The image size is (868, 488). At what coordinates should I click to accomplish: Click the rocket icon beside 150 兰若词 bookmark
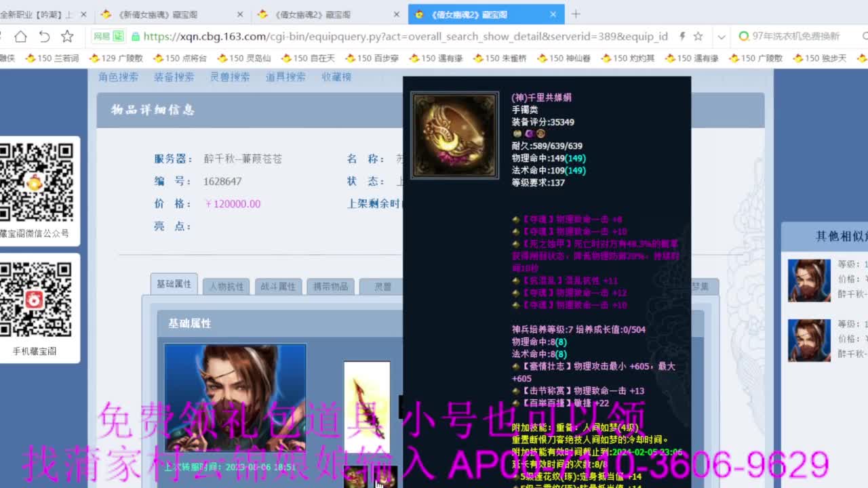coord(31,58)
